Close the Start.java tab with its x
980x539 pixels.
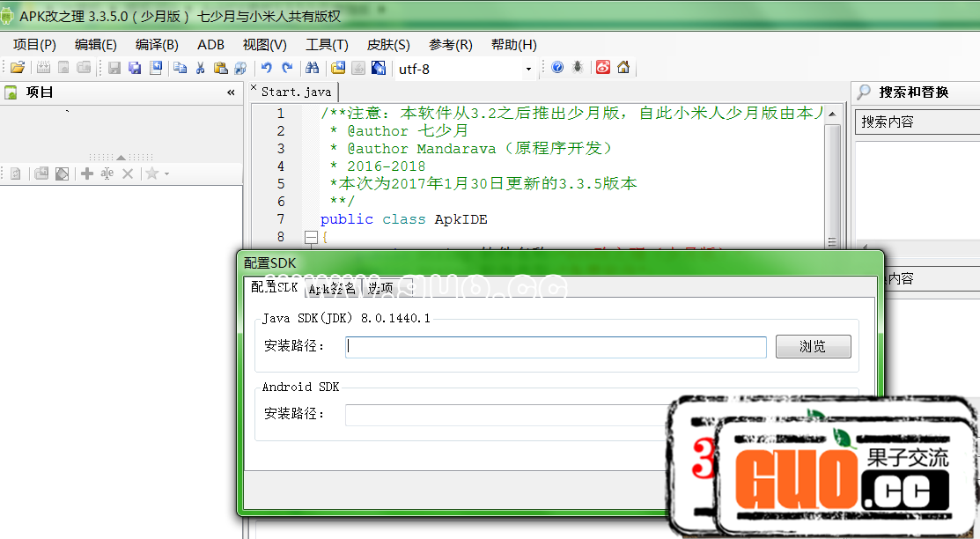pos(254,87)
